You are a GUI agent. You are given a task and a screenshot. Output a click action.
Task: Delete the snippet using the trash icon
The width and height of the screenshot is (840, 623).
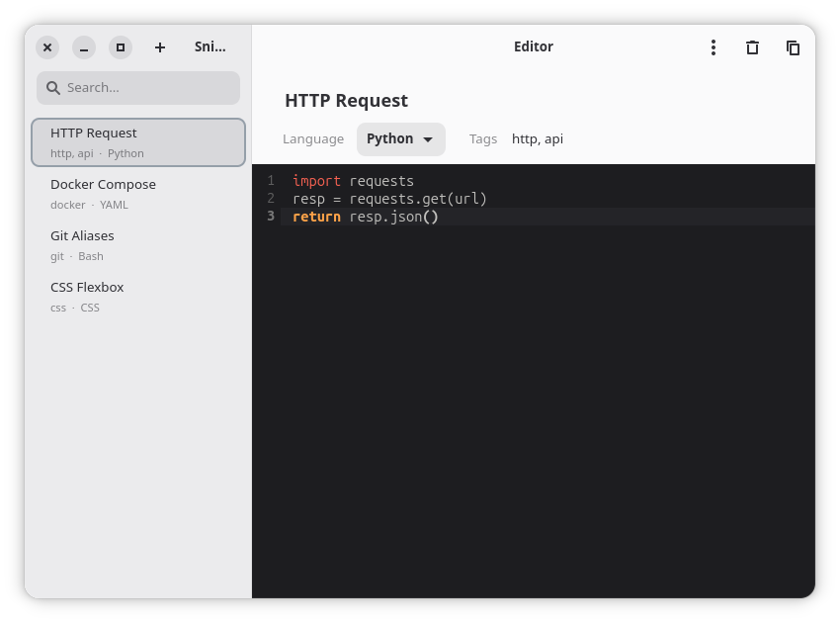point(752,46)
